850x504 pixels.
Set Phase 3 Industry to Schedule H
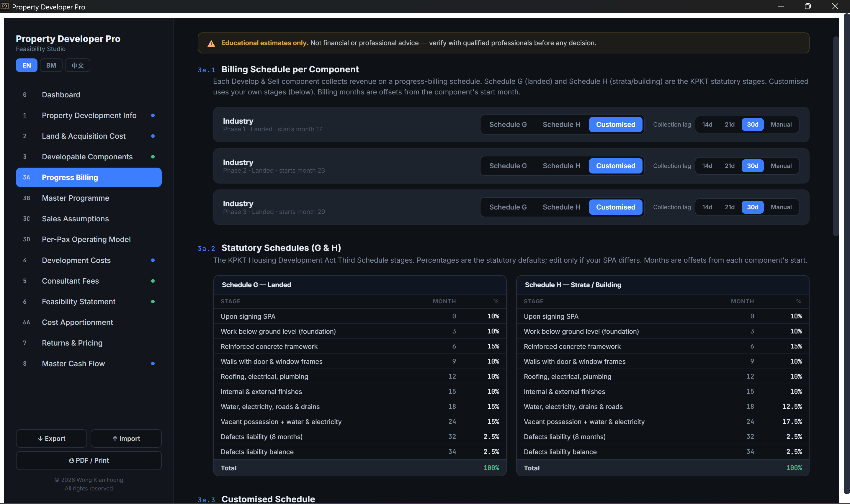click(561, 207)
